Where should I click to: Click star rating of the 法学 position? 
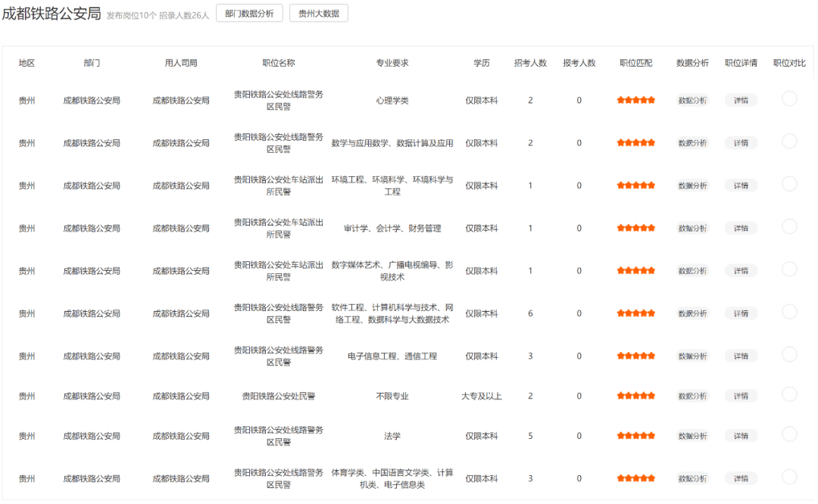636,436
